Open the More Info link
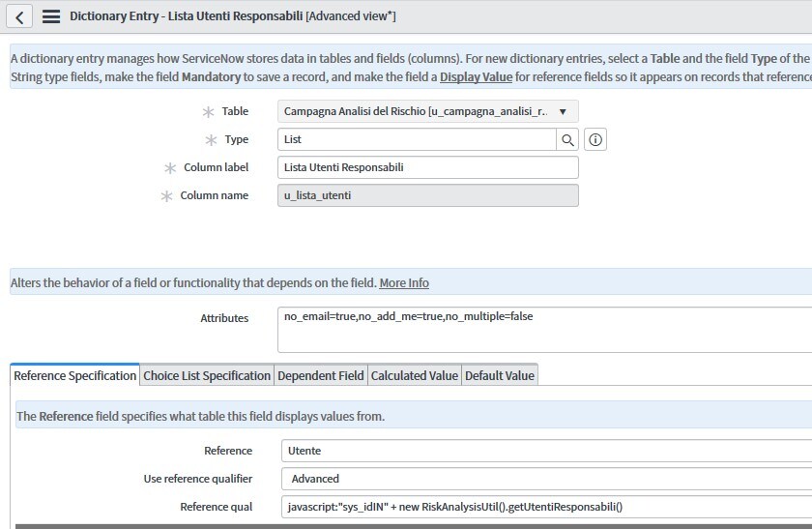The width and height of the screenshot is (812, 529). pos(404,283)
